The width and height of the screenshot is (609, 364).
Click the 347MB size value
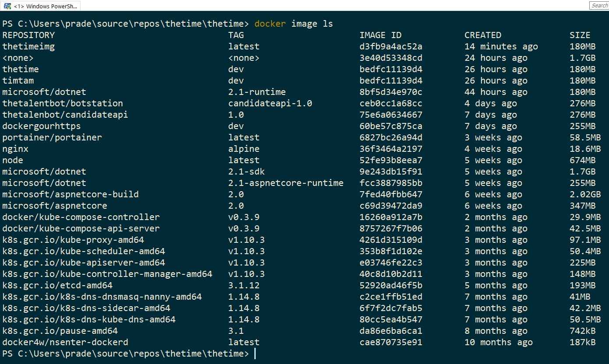pos(583,206)
